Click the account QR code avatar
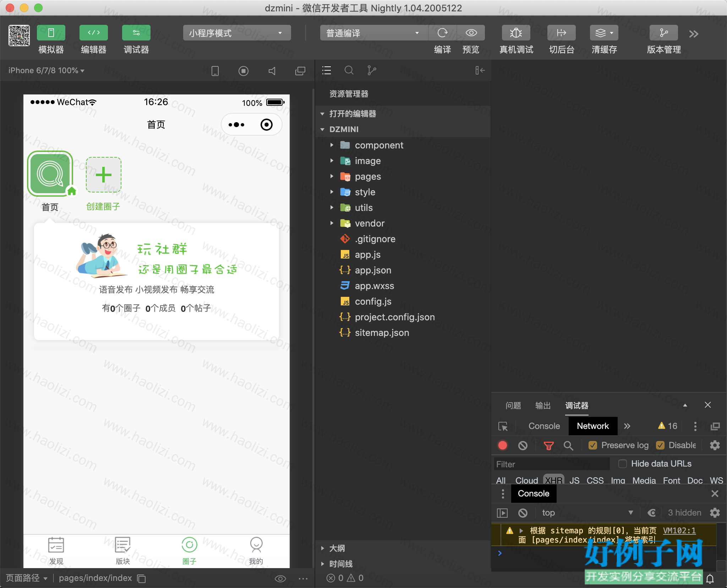 19,36
